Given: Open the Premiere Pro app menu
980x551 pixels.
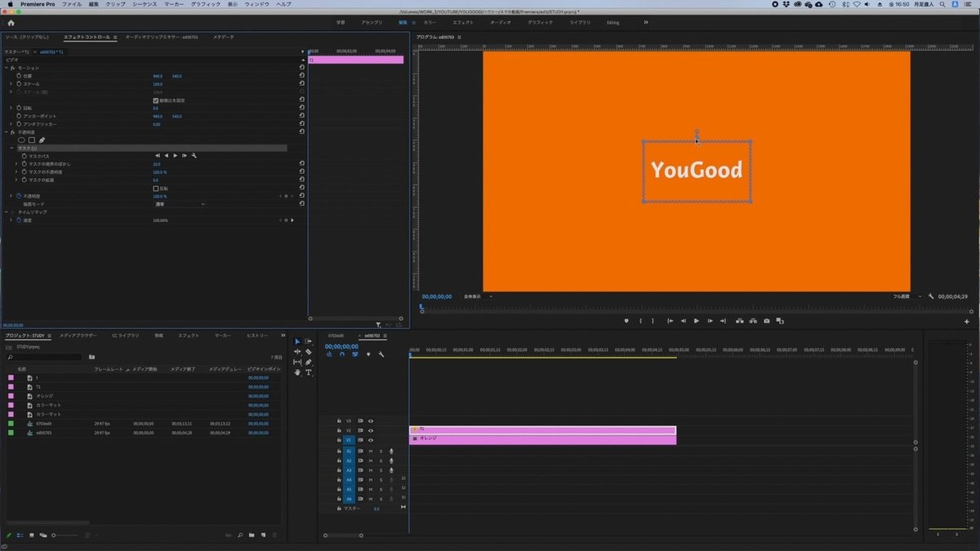Looking at the screenshot, I should point(39,4).
